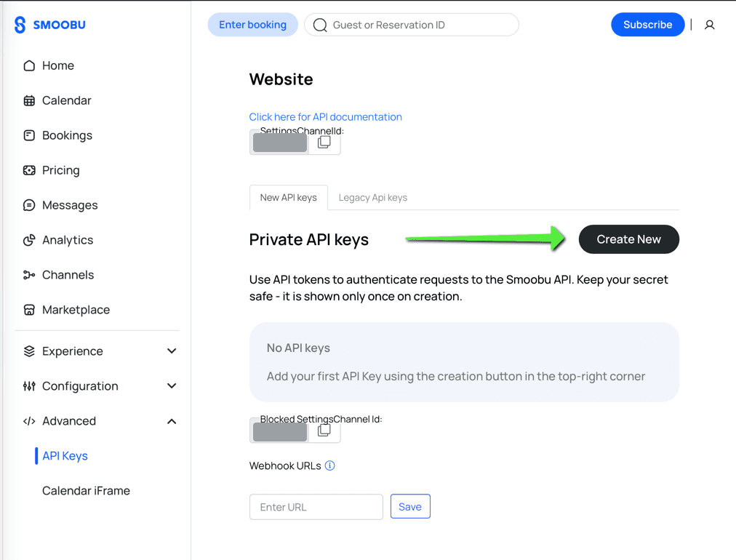Click the Subscribe button
Image resolution: width=736 pixels, height=560 pixels.
tap(647, 25)
